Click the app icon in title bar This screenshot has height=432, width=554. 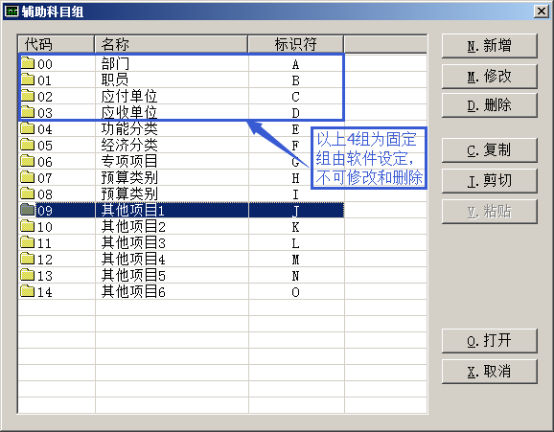click(x=12, y=11)
